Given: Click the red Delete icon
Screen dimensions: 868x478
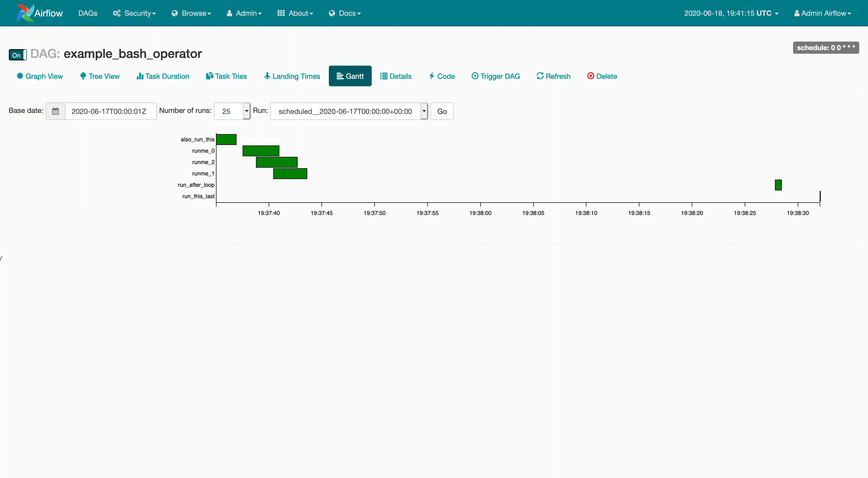Looking at the screenshot, I should coord(591,76).
